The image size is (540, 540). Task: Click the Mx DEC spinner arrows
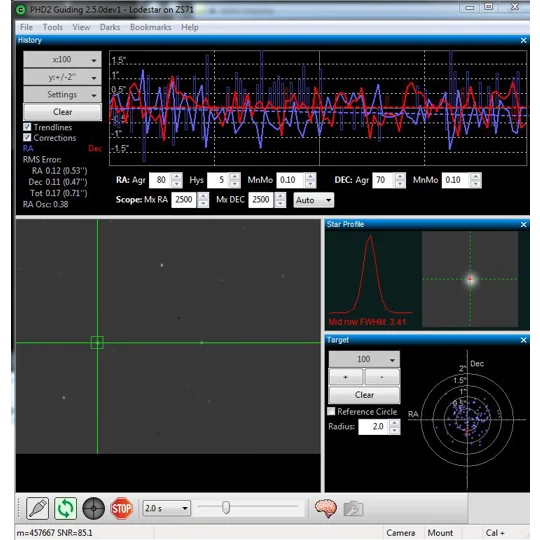(x=280, y=200)
